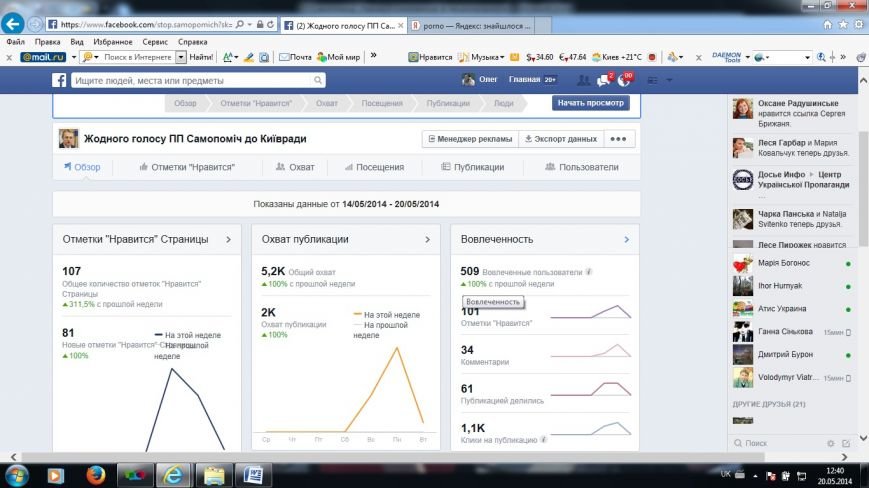The width and height of the screenshot is (869, 488).
Task: Click the Facebook search magnifier icon
Action: pyautogui.click(x=318, y=80)
